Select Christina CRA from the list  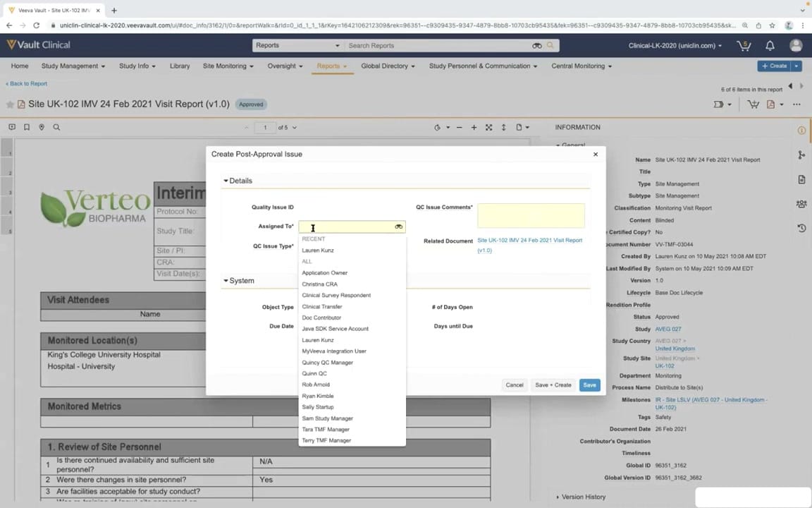click(319, 284)
